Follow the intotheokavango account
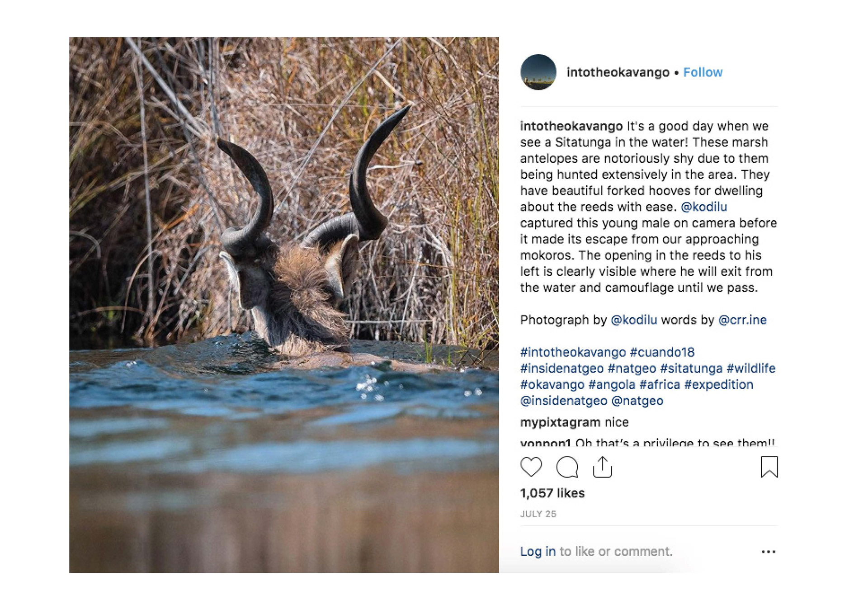 pyautogui.click(x=703, y=72)
